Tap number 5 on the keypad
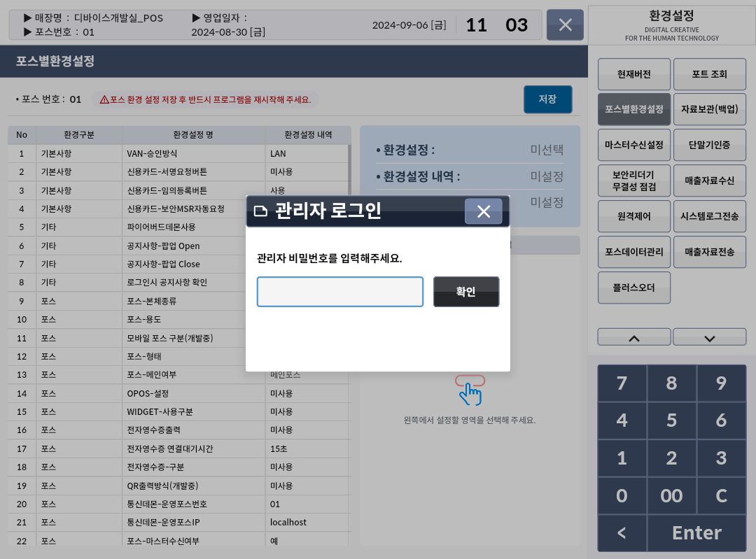This screenshot has height=559, width=756. [x=671, y=420]
